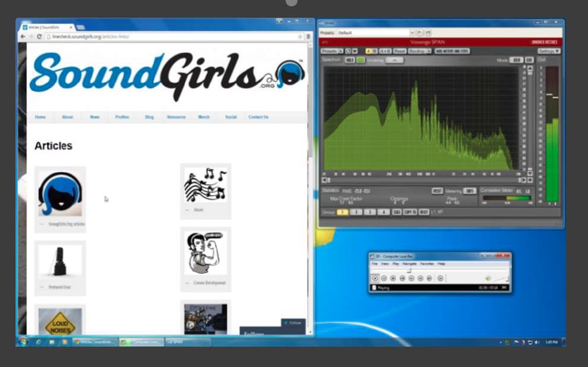Adjust the volume slider in the media player
Image resolution: width=588 pixels, height=367 pixels.
point(499,279)
